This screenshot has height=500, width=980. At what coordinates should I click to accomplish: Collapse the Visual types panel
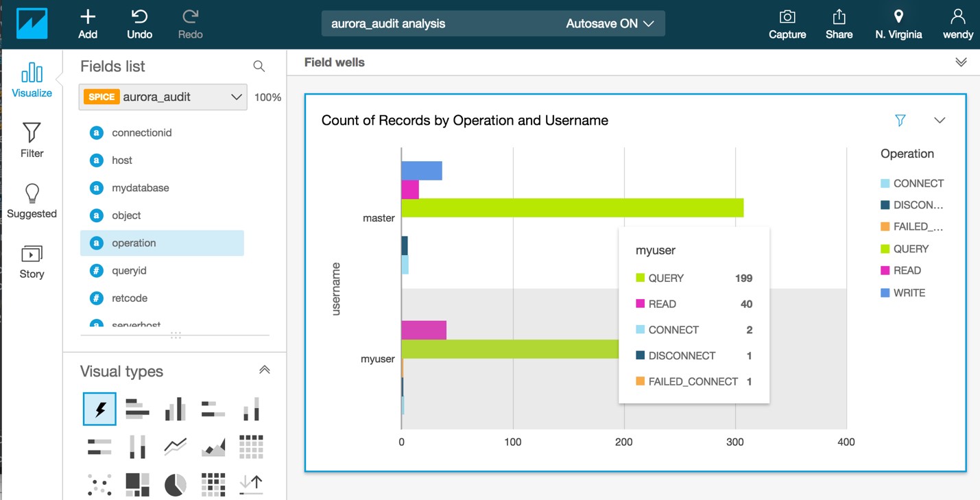(264, 370)
